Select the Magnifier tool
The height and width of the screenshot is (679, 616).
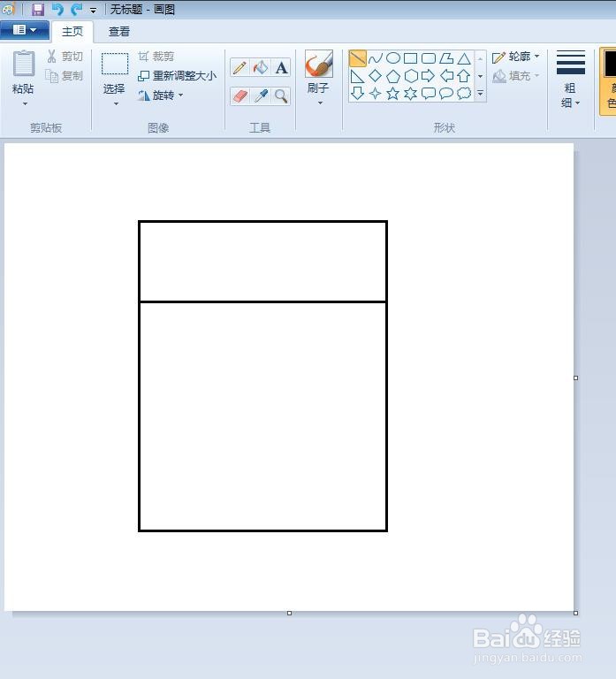[x=281, y=95]
